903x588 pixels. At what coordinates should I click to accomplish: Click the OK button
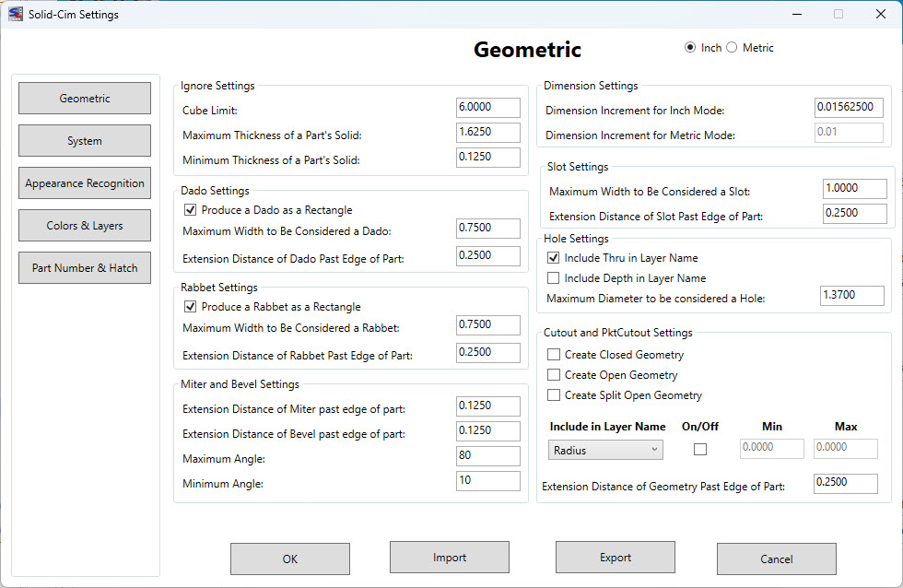[x=290, y=559]
